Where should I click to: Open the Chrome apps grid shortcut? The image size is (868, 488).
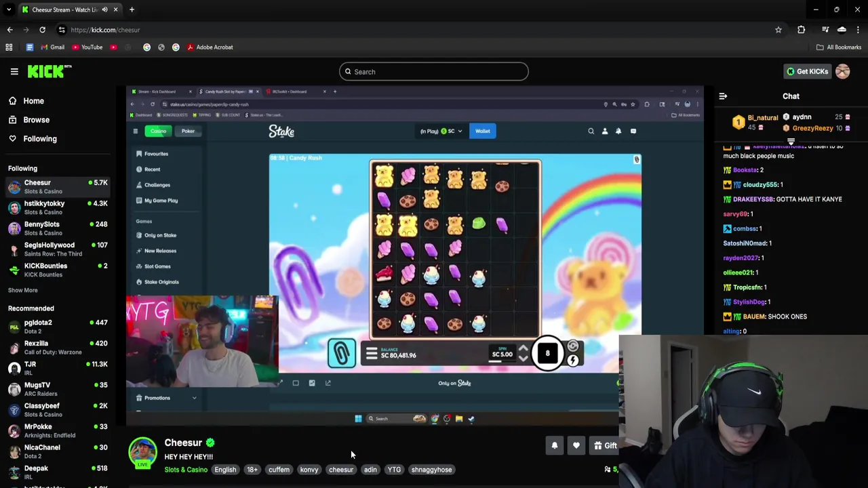[9, 47]
